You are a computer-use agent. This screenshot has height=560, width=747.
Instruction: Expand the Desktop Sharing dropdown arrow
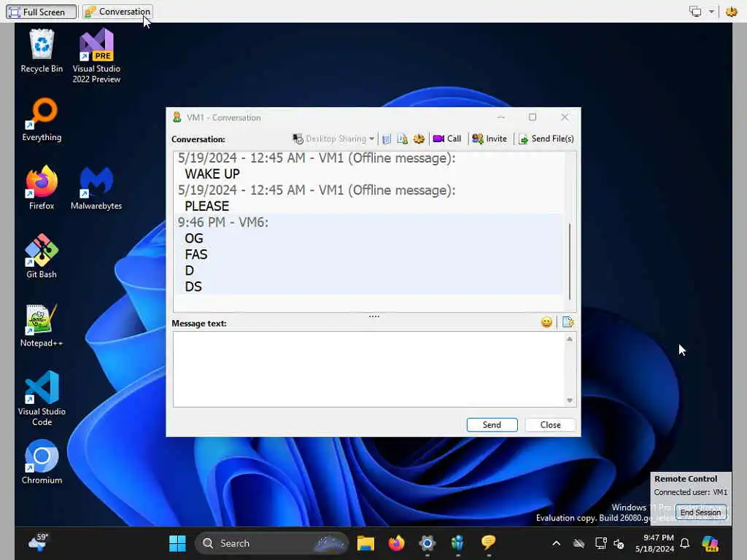[x=371, y=139]
